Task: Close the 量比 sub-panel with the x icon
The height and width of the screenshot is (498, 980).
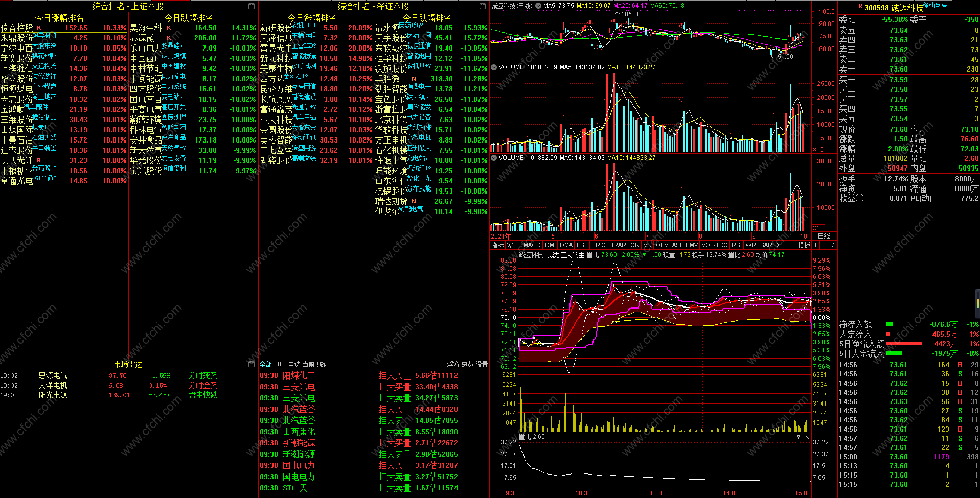Action: tap(807, 437)
